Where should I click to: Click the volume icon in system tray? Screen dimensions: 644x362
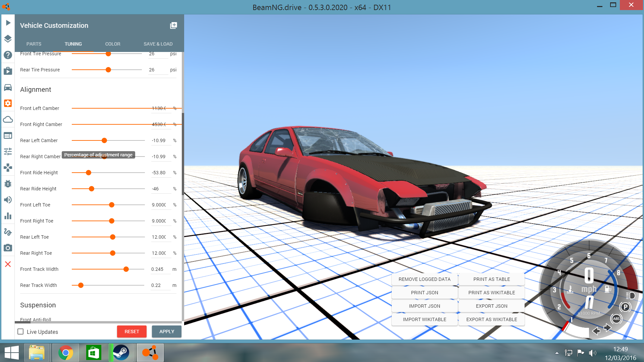pos(593,353)
